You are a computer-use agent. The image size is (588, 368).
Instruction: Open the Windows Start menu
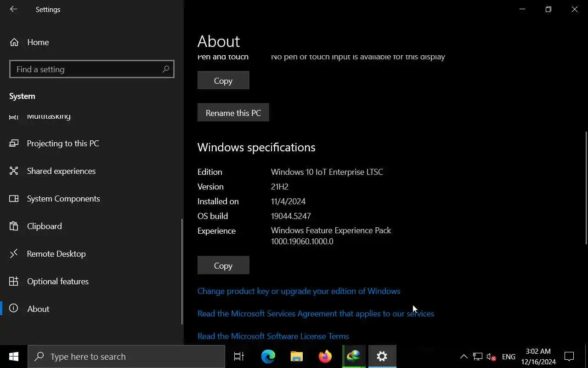click(x=13, y=356)
